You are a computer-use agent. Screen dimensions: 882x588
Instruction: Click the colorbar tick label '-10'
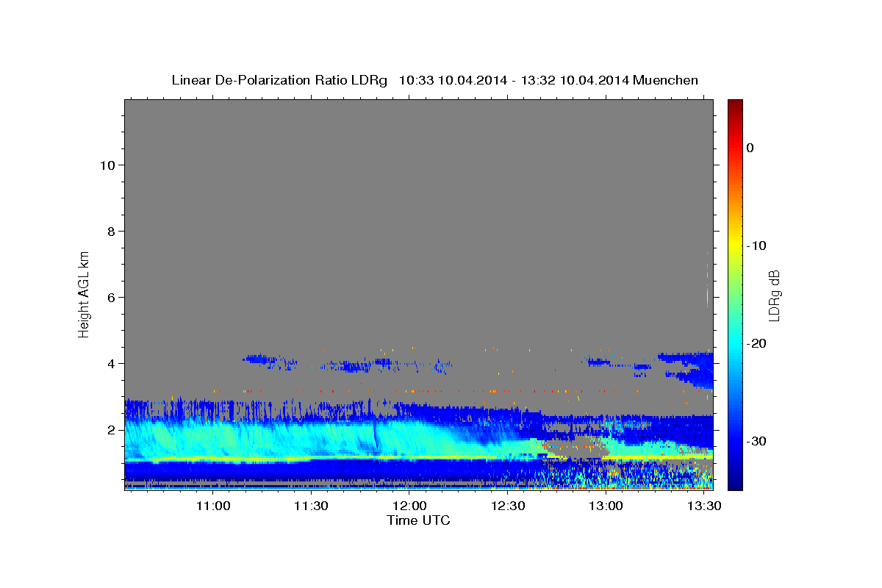click(756, 245)
